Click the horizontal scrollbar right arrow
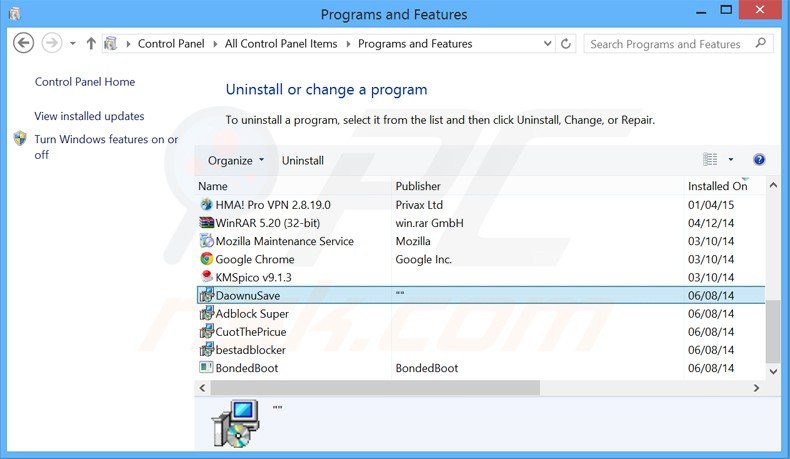 [x=756, y=388]
